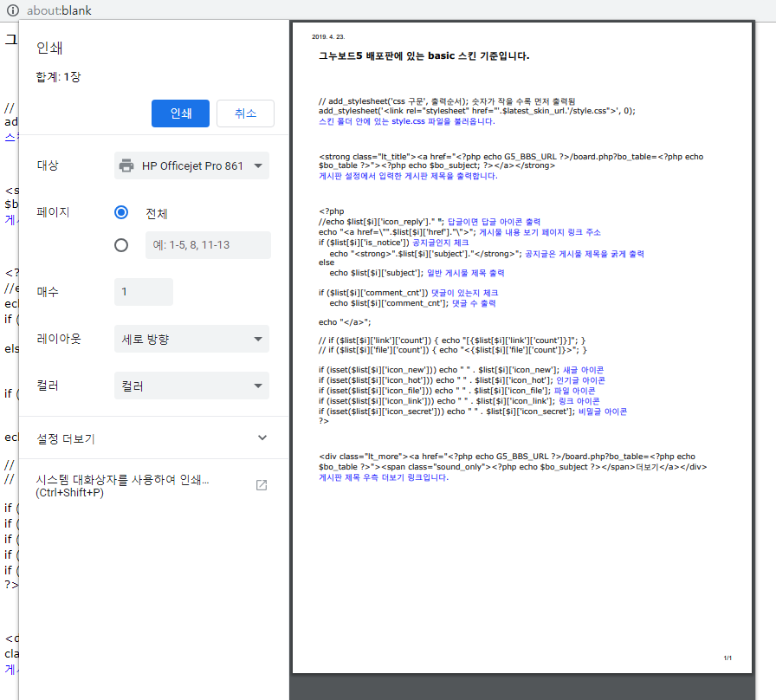Open the 컬러 dropdown
The image size is (776, 700).
tap(191, 386)
